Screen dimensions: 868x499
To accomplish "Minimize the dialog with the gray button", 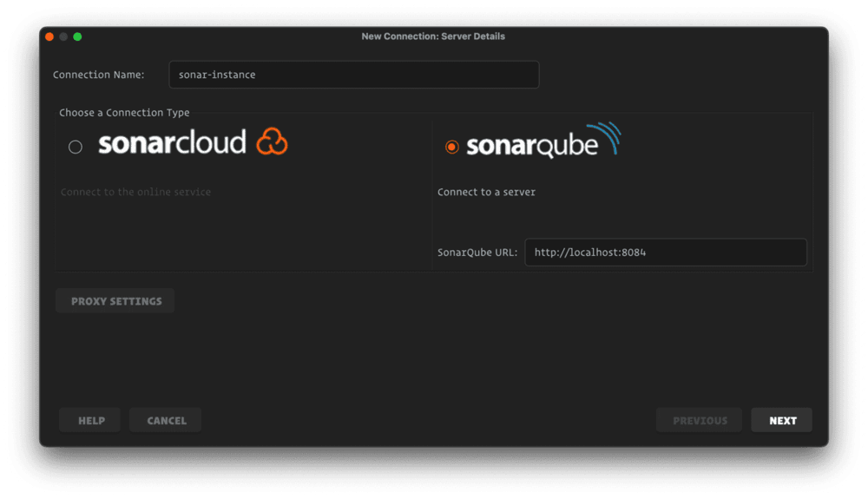I will [x=63, y=36].
